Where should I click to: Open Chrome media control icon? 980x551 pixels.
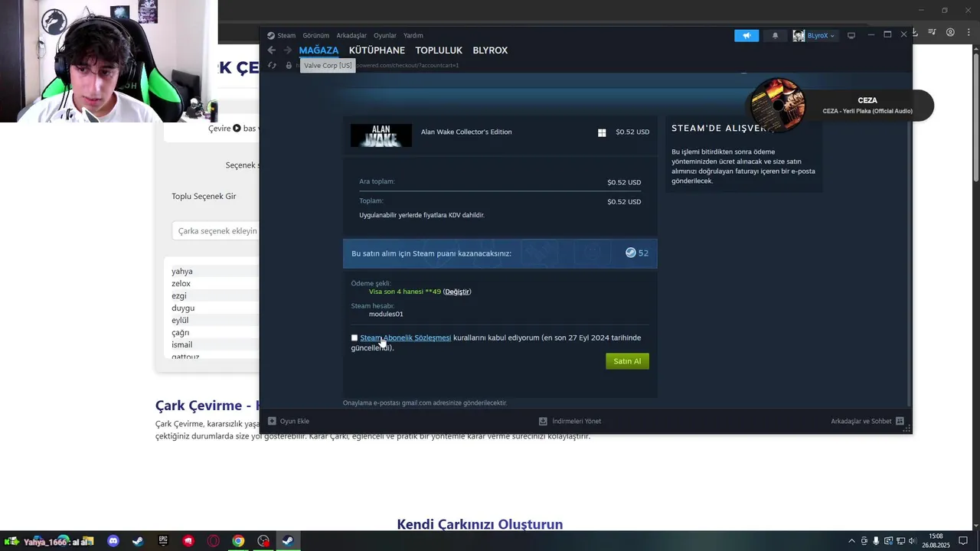coord(932,33)
